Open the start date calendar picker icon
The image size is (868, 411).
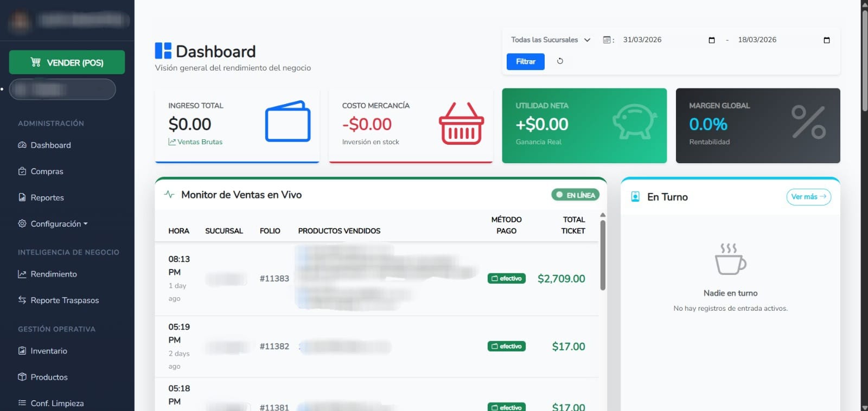pyautogui.click(x=712, y=40)
